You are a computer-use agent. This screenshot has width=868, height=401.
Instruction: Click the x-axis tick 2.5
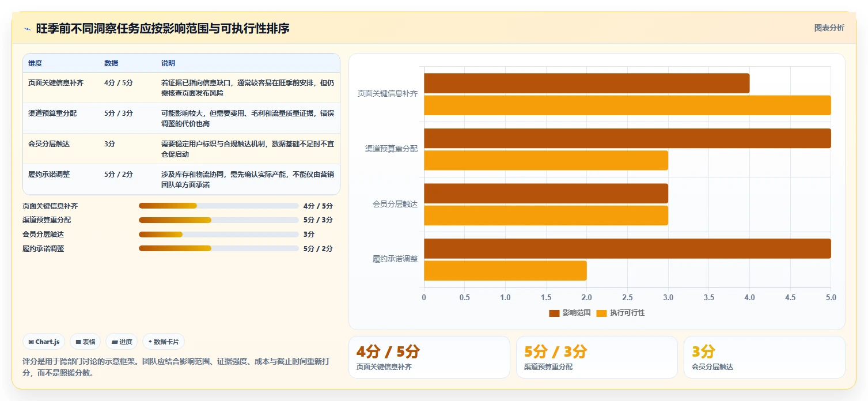[x=628, y=297]
